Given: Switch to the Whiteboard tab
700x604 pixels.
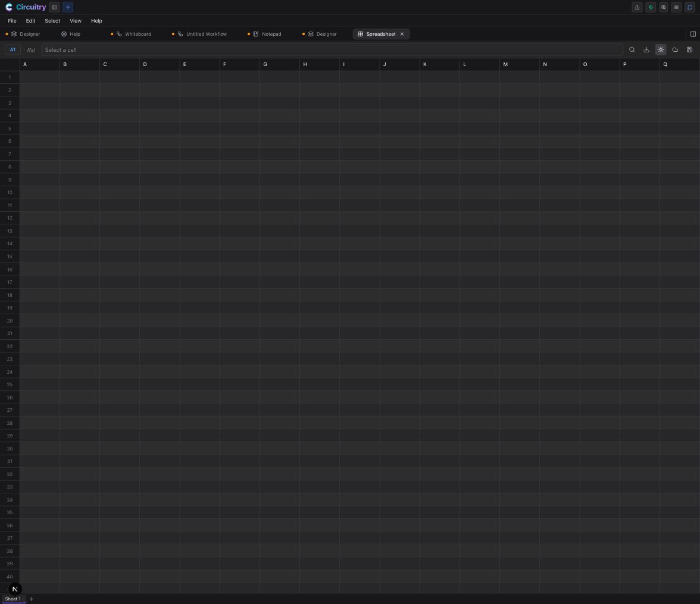Looking at the screenshot, I should pos(134,34).
